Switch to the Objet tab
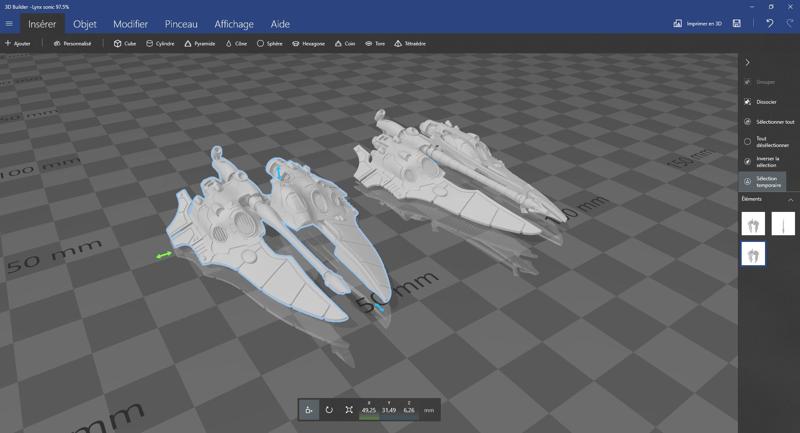800x433 pixels. coord(86,23)
